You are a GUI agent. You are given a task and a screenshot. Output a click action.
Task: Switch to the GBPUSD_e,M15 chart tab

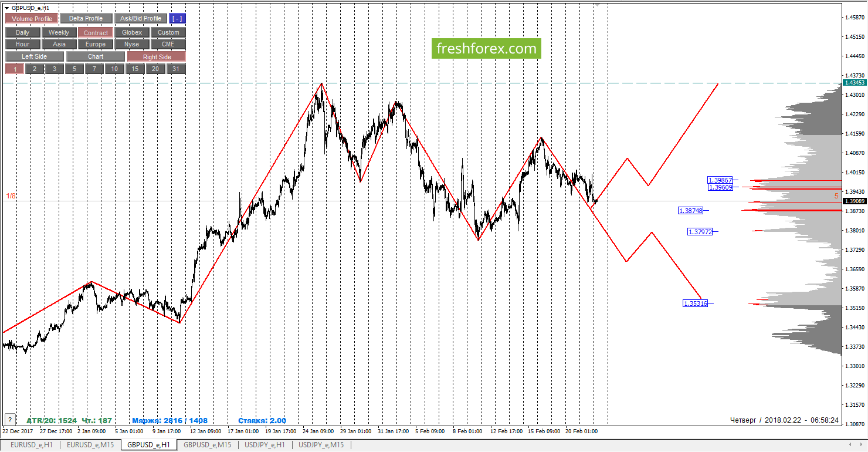(x=207, y=445)
